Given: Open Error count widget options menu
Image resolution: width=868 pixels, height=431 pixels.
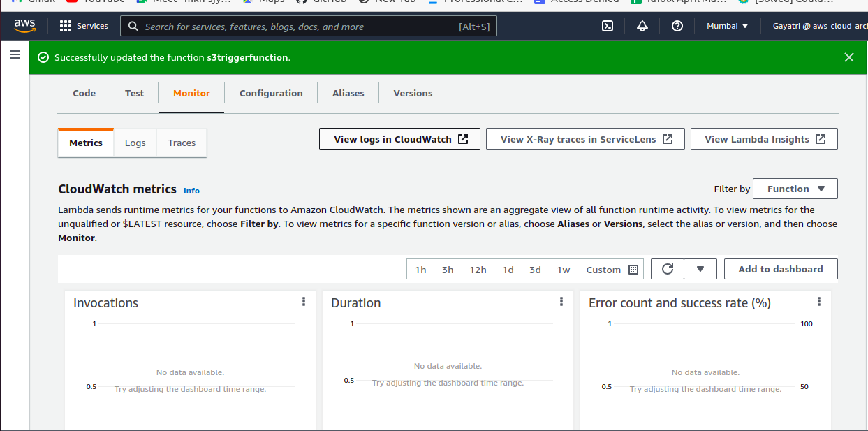Looking at the screenshot, I should pos(819,302).
